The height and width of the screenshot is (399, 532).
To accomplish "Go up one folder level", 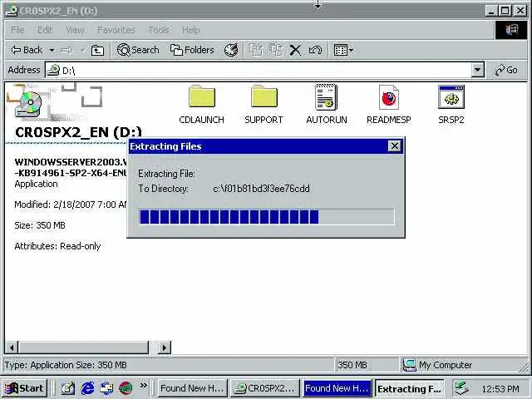I will (97, 50).
